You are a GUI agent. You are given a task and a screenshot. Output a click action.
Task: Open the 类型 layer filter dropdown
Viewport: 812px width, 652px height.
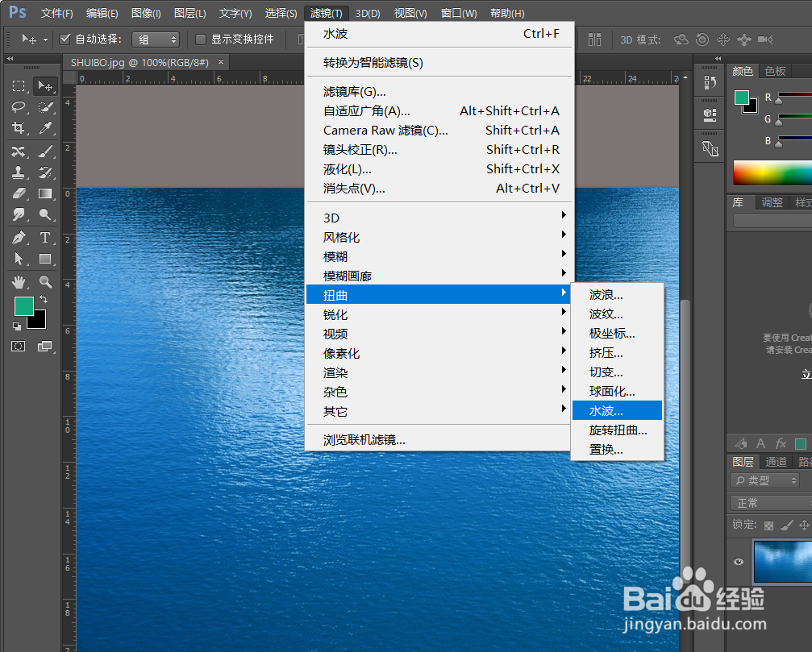click(x=765, y=480)
